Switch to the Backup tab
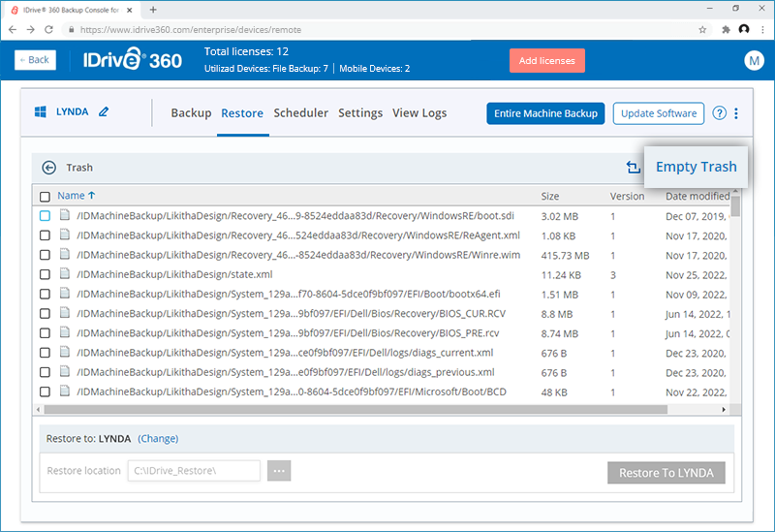 point(191,112)
